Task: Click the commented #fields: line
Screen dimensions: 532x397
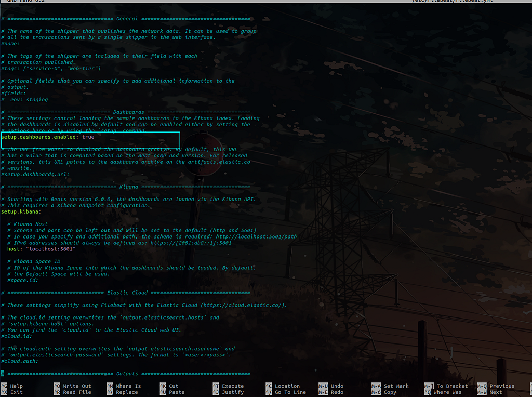Action: [14, 94]
